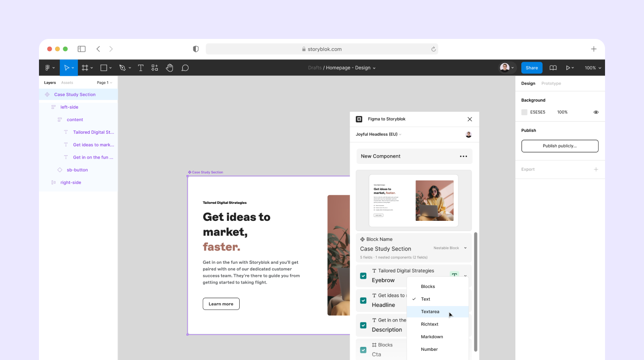Click the user avatar in Figma toolbar
Image resolution: width=644 pixels, height=360 pixels.
coord(505,68)
